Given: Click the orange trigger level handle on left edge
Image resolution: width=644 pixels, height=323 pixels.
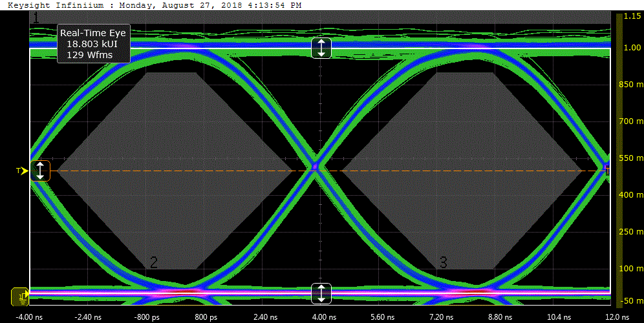Looking at the screenshot, I should 40,171.
